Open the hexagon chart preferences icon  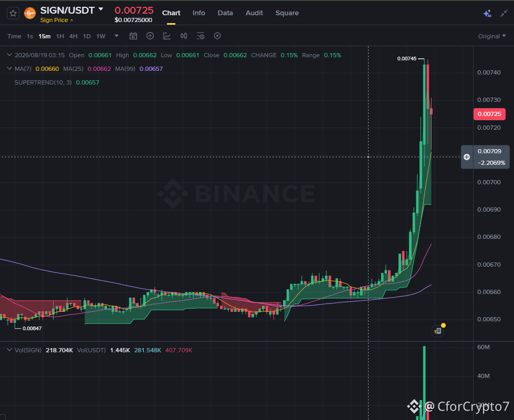(x=217, y=36)
